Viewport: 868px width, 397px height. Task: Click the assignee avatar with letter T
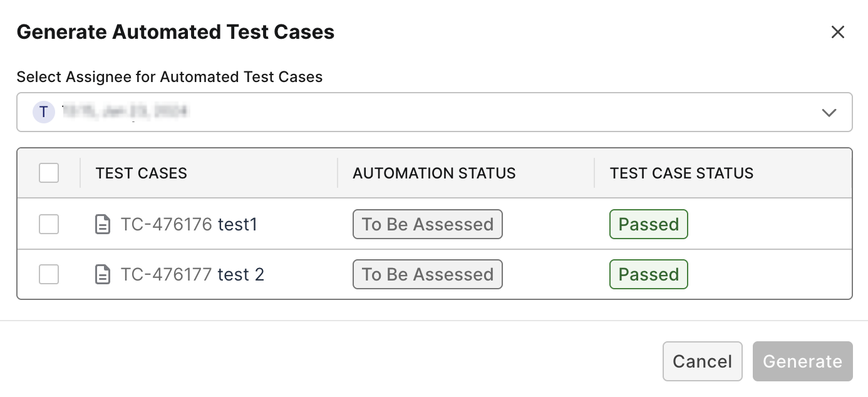coord(43,112)
